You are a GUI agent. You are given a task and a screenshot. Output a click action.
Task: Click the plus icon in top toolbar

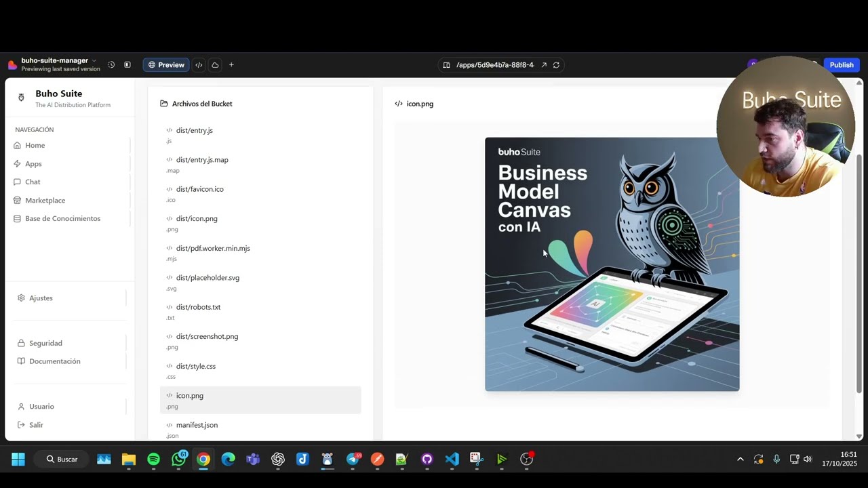(x=231, y=65)
